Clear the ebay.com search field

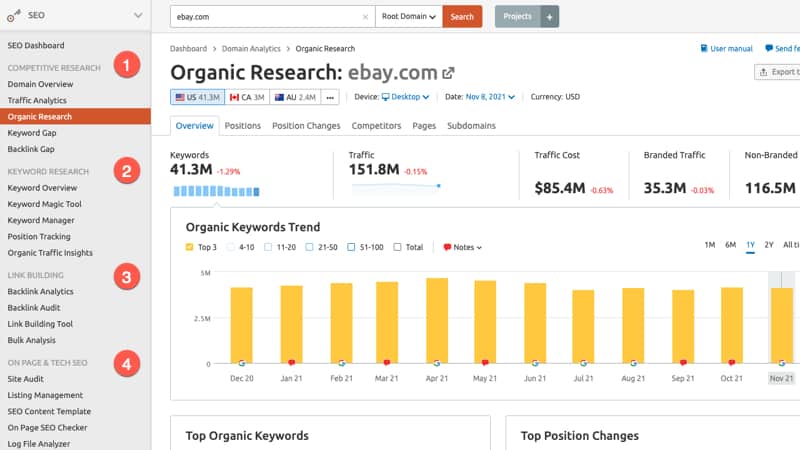click(x=365, y=17)
